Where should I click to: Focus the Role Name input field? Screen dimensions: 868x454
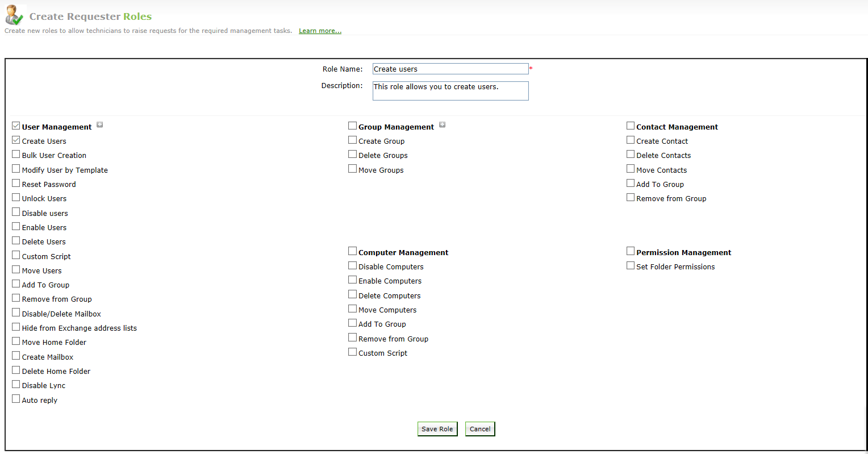coord(450,69)
